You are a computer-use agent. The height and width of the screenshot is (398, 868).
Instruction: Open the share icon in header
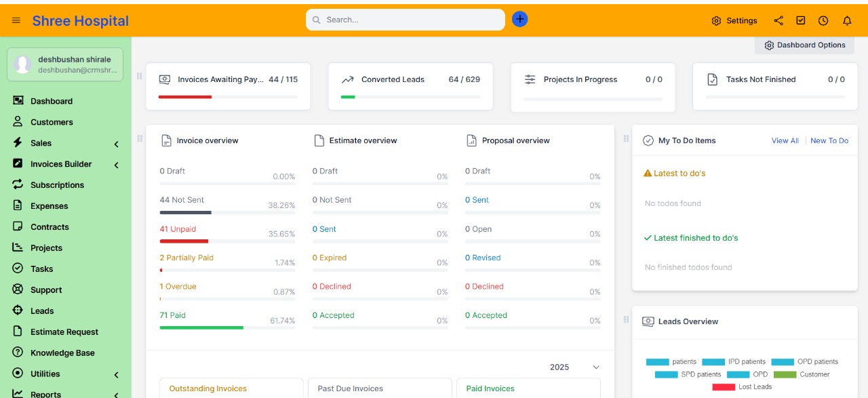[778, 20]
